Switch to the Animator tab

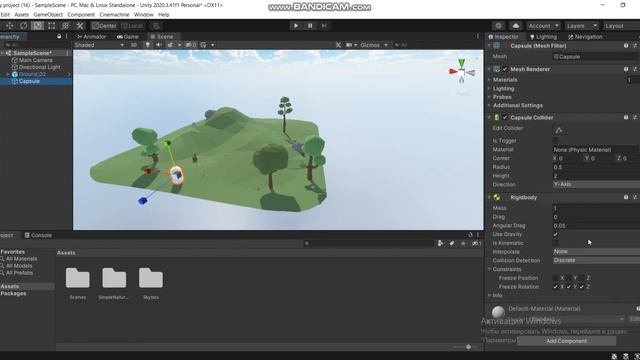91,36
